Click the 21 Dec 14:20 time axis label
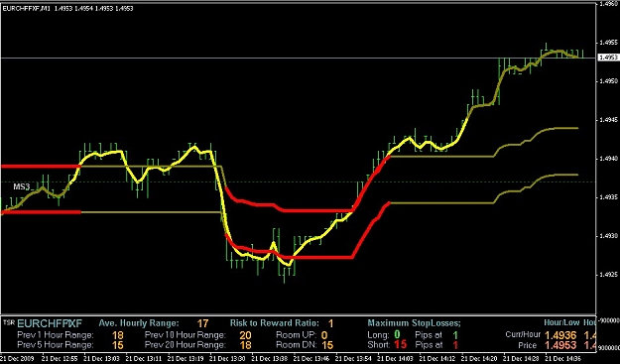Viewport: 620px width, 364px height. pyautogui.click(x=478, y=359)
